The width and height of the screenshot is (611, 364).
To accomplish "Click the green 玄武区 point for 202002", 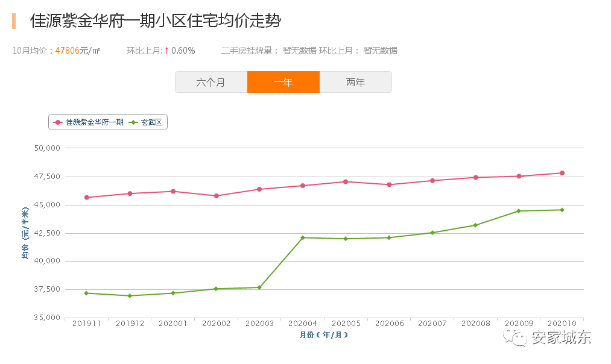I will pos(216,289).
